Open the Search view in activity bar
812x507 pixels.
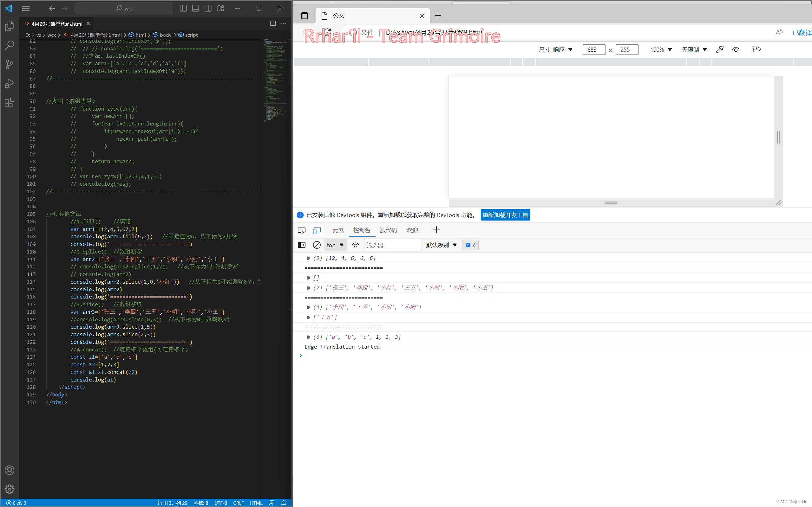tap(10, 45)
